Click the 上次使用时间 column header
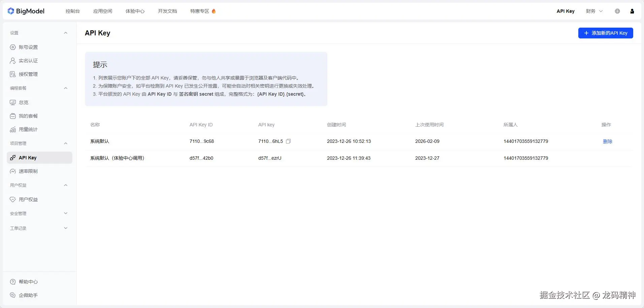Viewport: 644px width, 308px height. (x=429, y=125)
